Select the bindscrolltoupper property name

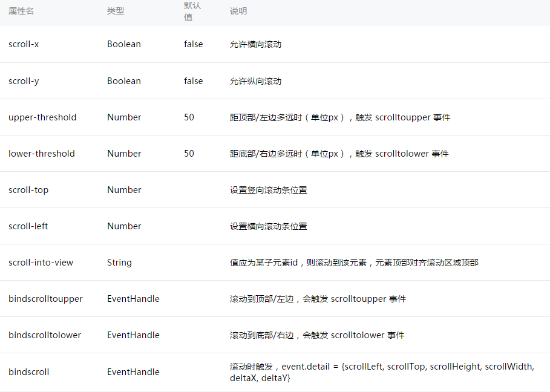click(45, 299)
